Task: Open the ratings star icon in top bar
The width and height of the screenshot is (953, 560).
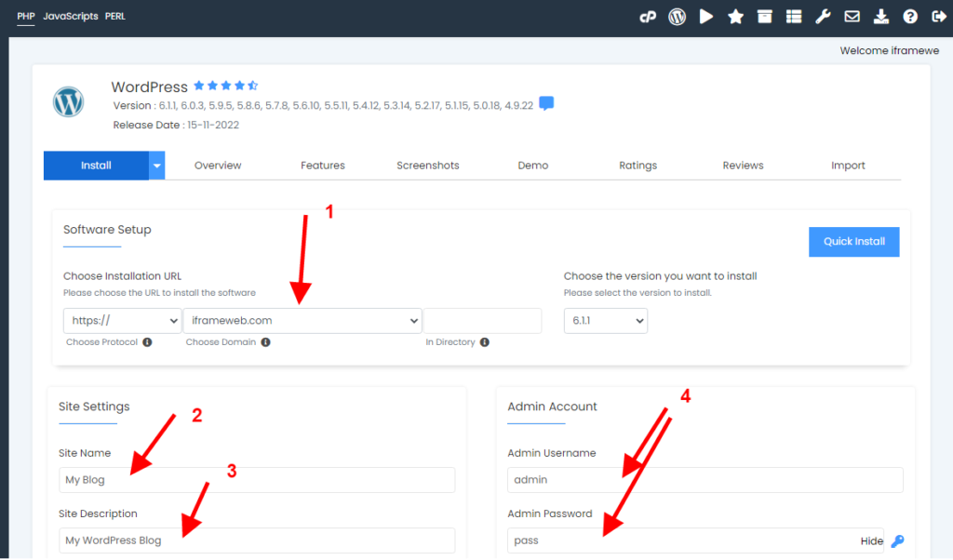Action: (x=735, y=17)
